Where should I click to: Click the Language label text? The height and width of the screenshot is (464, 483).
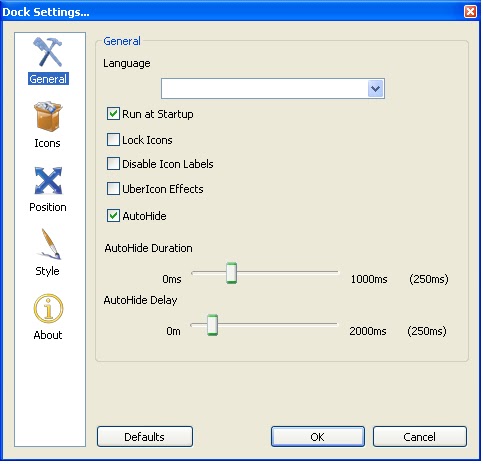click(127, 63)
